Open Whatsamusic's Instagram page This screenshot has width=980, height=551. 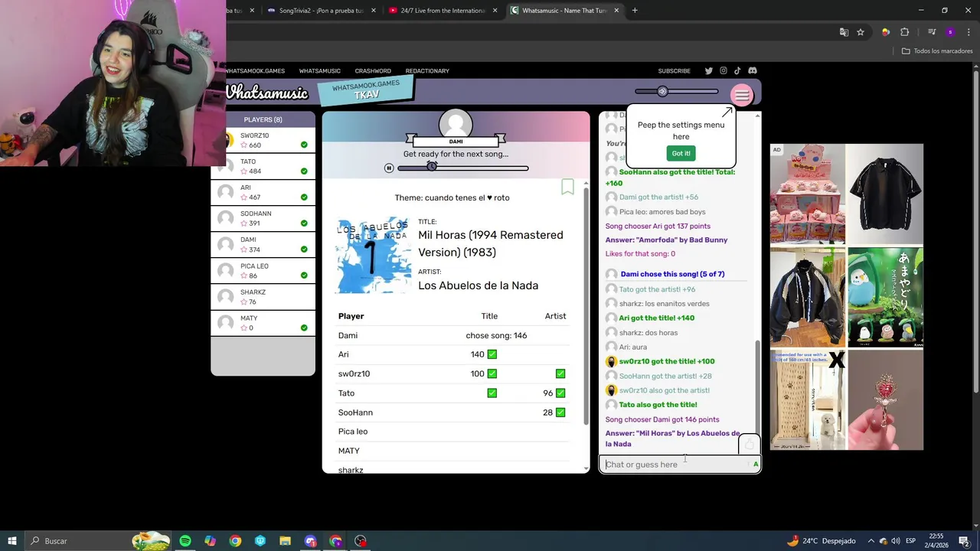point(723,71)
